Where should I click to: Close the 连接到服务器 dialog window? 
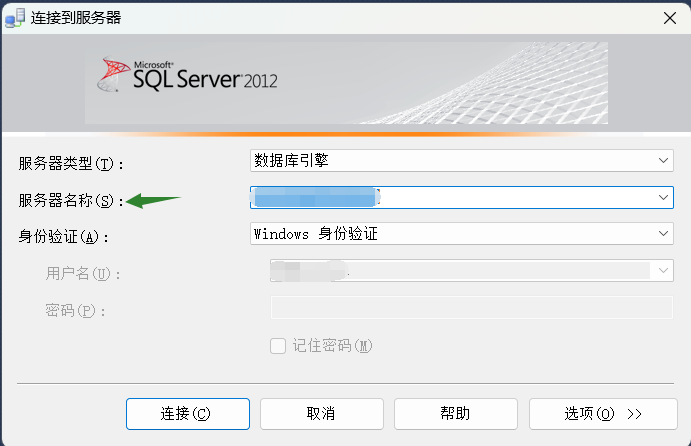(670, 18)
